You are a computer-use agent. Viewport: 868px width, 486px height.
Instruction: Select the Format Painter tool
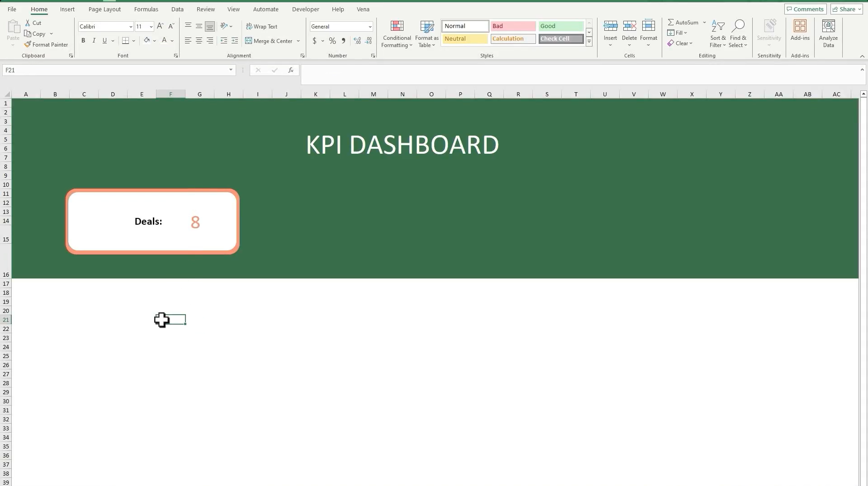pos(46,44)
